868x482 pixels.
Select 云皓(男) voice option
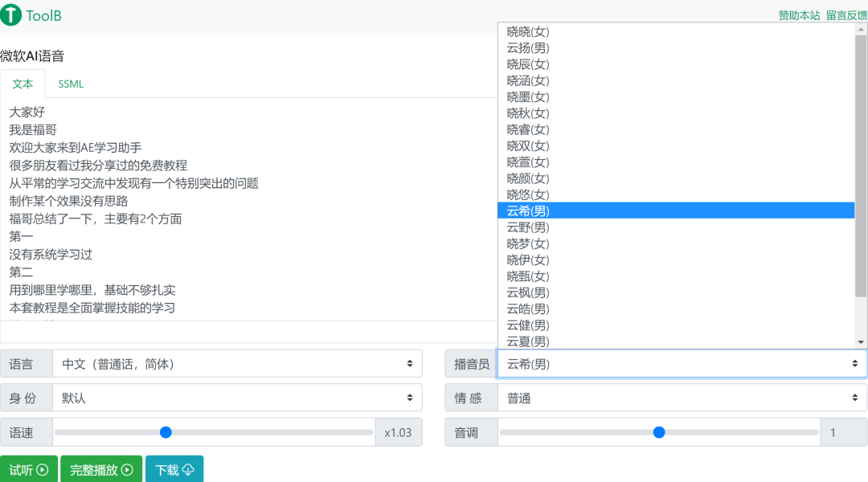pos(676,308)
